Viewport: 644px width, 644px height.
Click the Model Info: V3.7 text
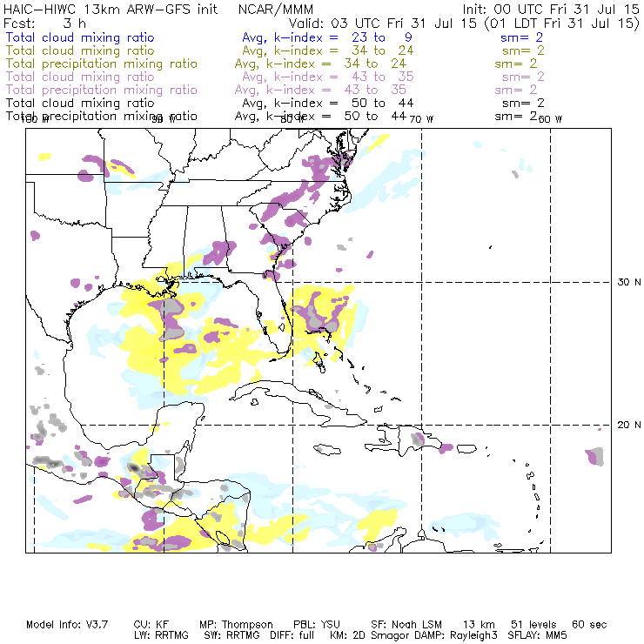pyautogui.click(x=65, y=625)
